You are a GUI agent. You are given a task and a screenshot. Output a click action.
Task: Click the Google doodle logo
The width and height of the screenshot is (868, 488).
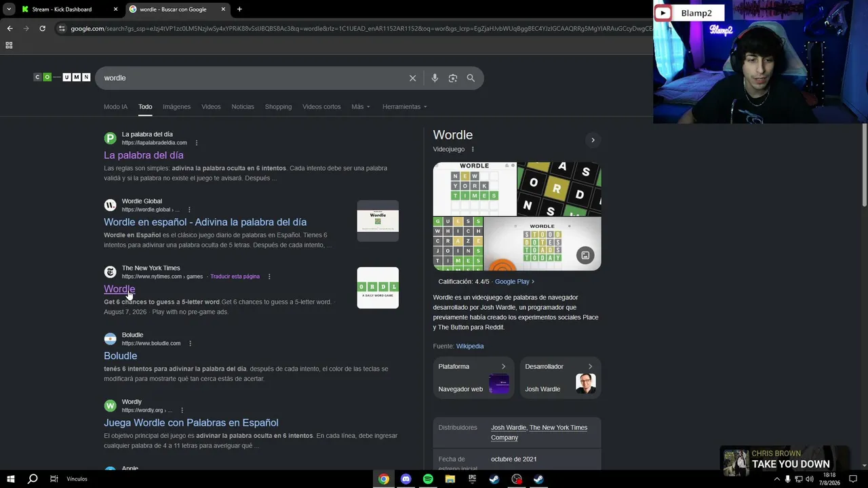tap(62, 77)
